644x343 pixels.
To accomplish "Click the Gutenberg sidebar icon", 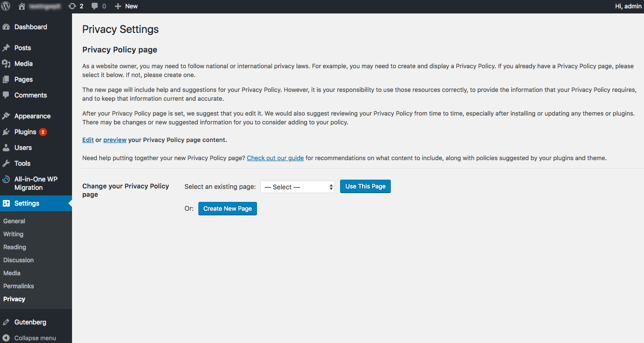I will (7, 322).
